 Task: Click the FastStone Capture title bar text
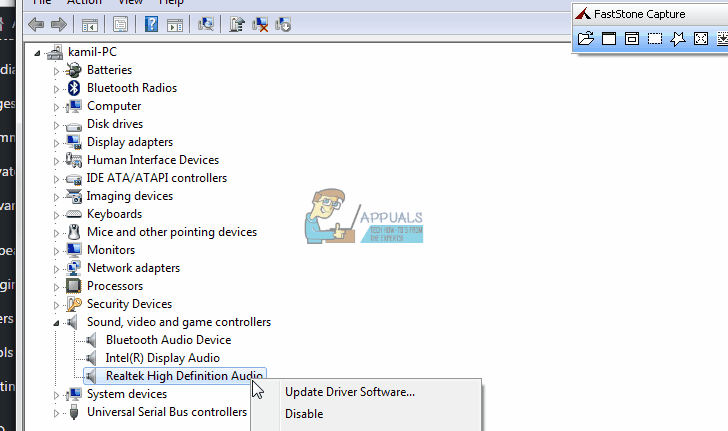click(x=640, y=14)
